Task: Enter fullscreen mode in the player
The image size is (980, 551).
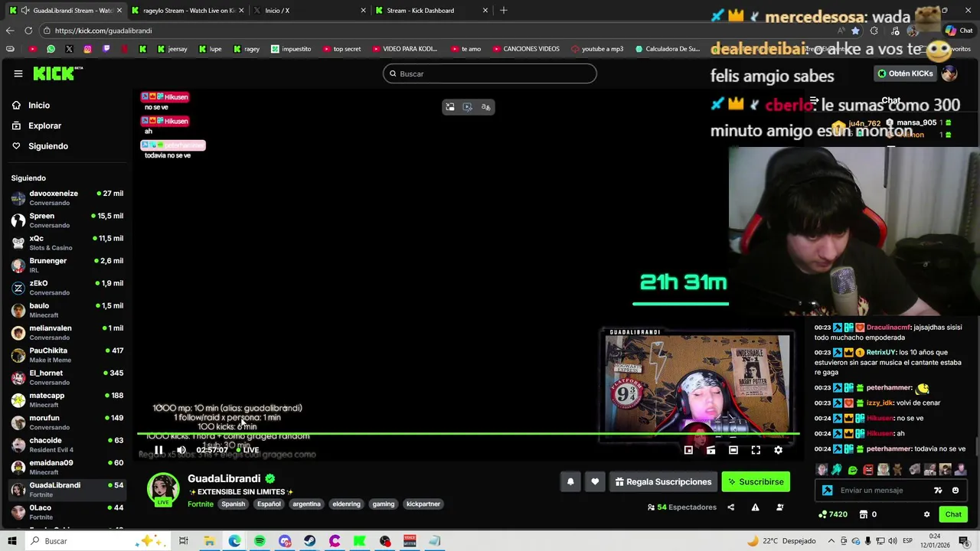Action: [x=756, y=450]
